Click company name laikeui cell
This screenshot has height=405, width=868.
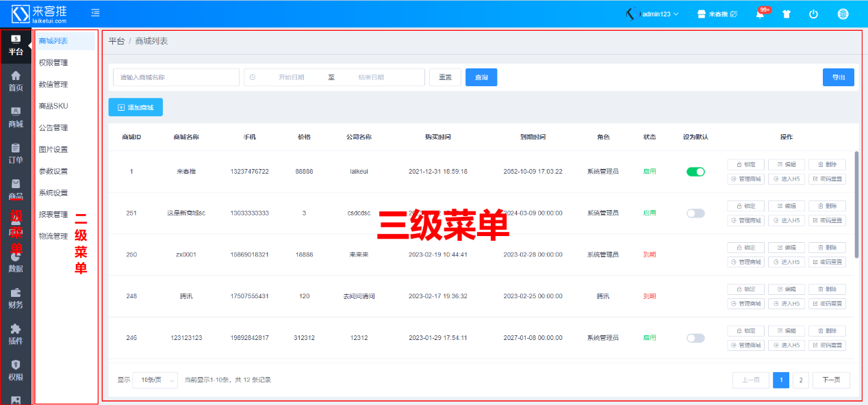pos(359,172)
